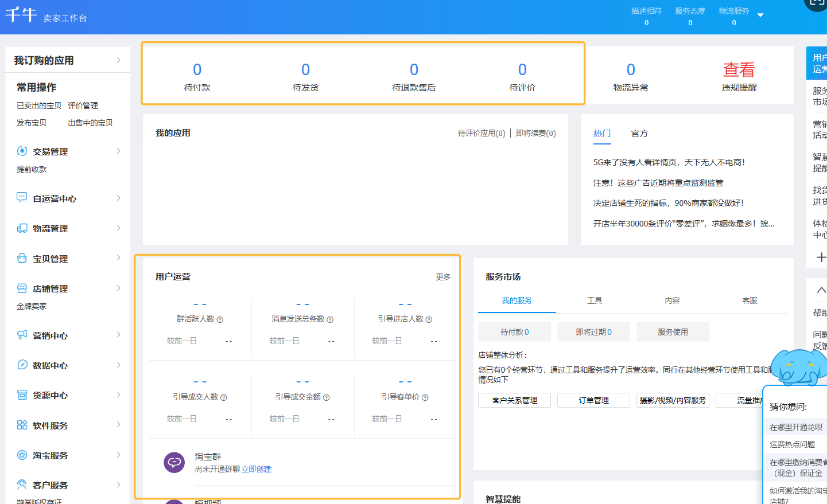Screen dimensions: 827x504
Task: Expand the 交易管理 menu chevron
Action: 119,151
